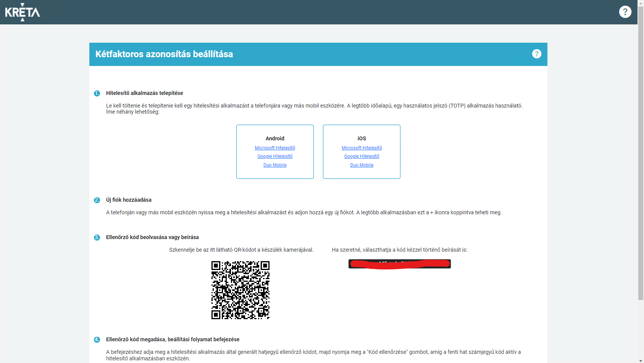Open Android Duo Mobile link
644x363 pixels.
pyautogui.click(x=275, y=165)
